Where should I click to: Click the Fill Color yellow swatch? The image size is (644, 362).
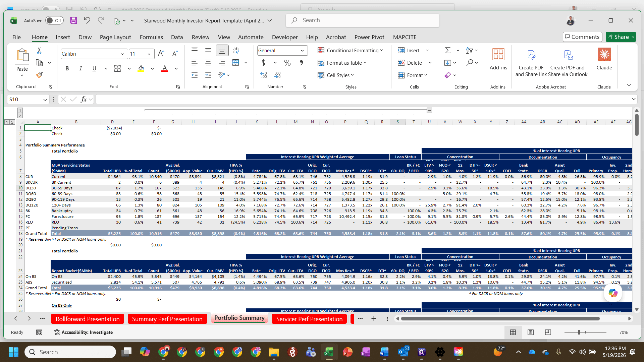click(x=141, y=69)
